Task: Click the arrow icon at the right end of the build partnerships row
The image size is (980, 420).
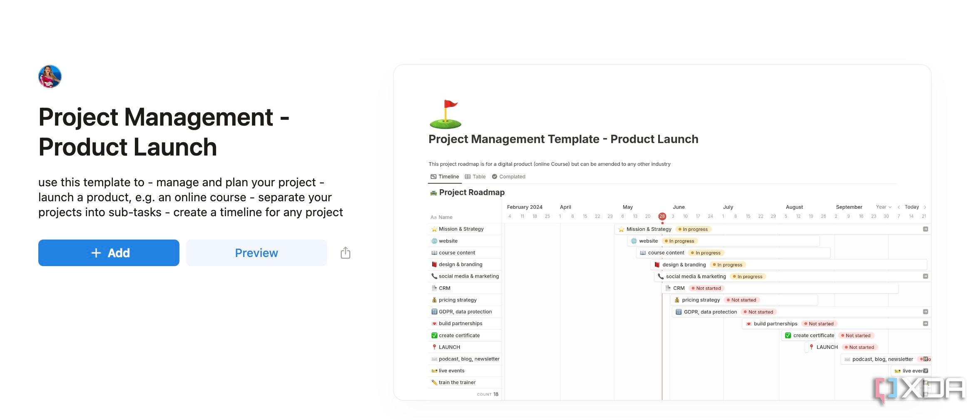Action: [x=925, y=324]
